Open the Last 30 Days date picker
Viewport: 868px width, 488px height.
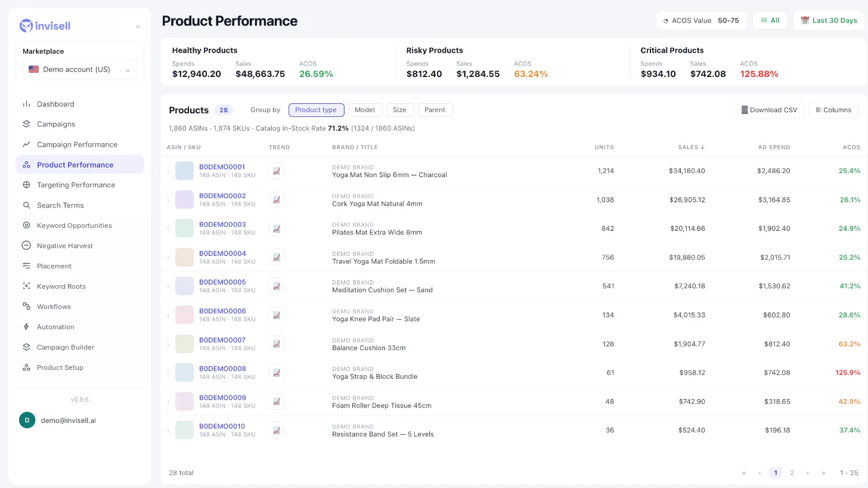(x=829, y=20)
